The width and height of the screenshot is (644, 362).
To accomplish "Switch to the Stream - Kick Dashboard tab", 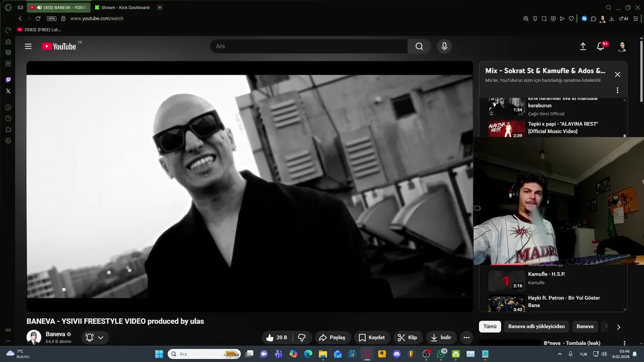I will (x=122, y=8).
